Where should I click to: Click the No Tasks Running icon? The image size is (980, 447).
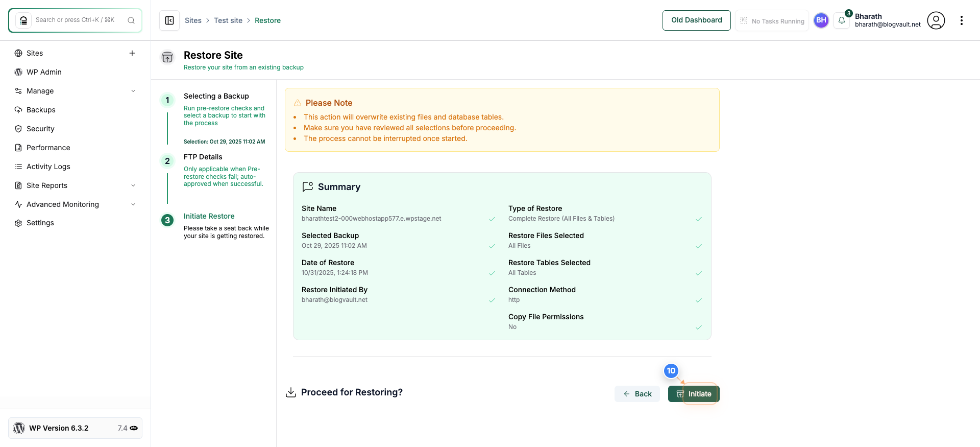pyautogui.click(x=744, y=21)
